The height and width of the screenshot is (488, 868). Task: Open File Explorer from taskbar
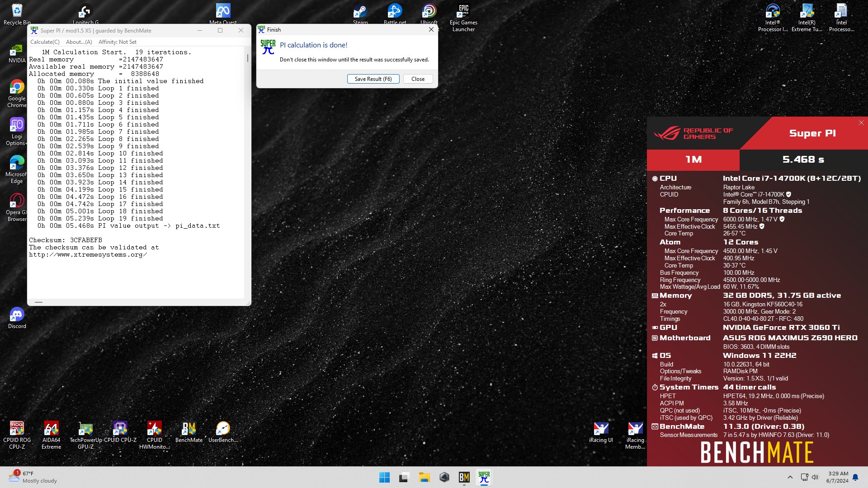pyautogui.click(x=424, y=477)
